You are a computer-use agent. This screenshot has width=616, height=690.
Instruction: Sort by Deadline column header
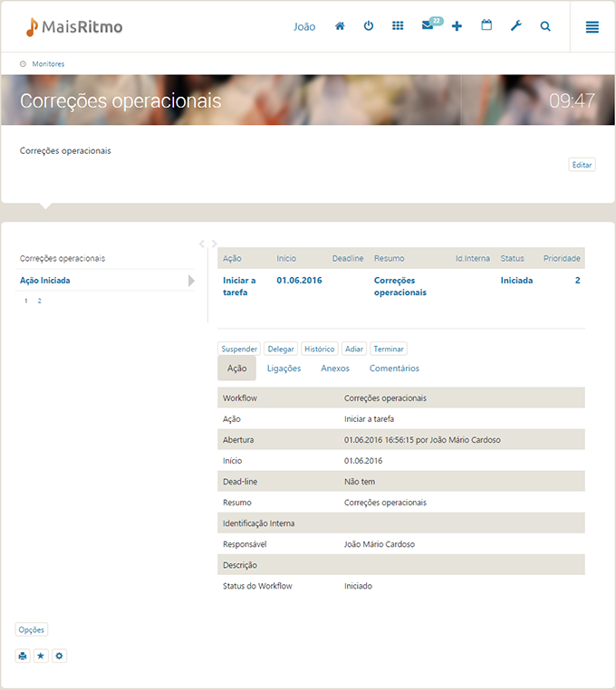[x=348, y=258]
